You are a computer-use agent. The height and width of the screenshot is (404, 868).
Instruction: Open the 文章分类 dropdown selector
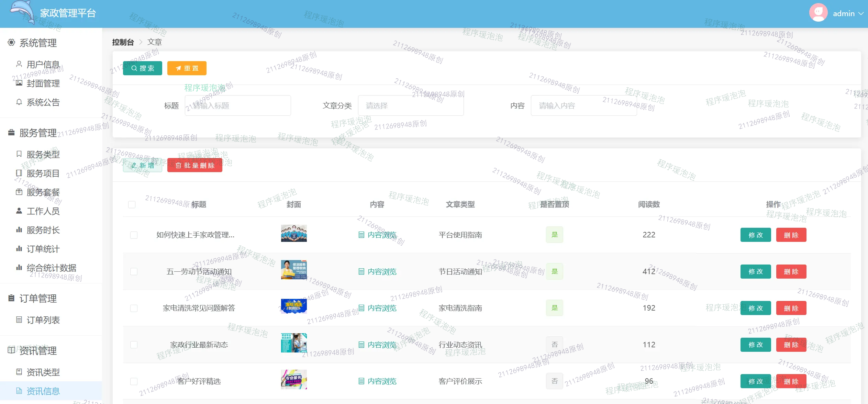tap(411, 105)
